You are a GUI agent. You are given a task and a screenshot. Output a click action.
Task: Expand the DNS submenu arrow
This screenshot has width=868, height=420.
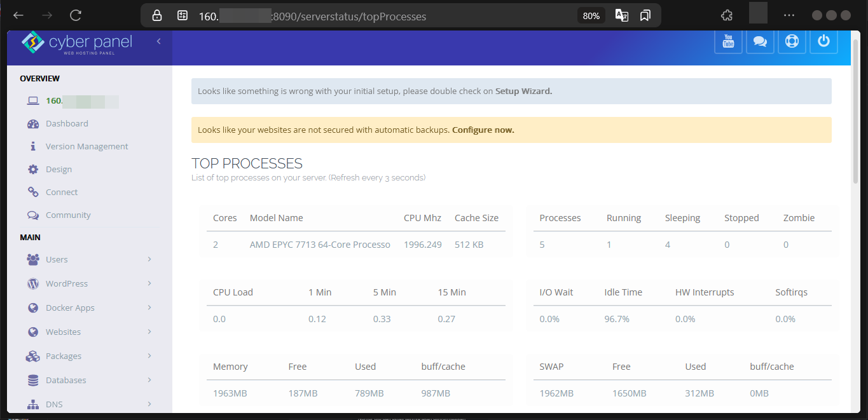click(x=149, y=404)
